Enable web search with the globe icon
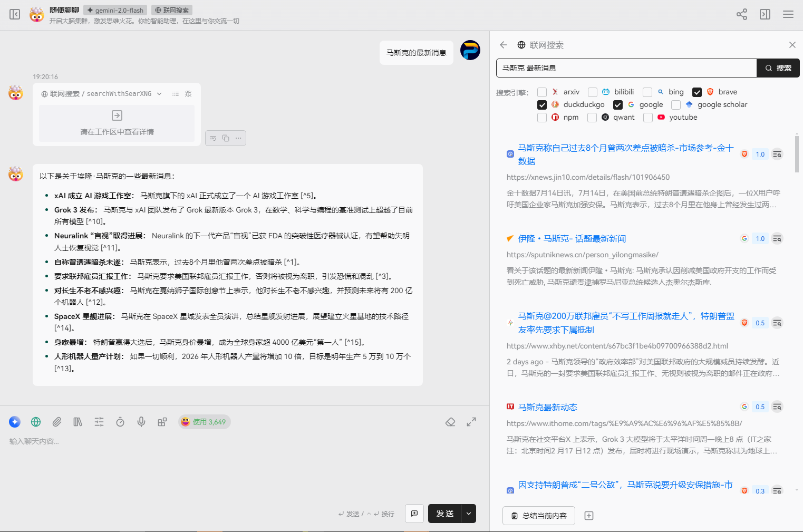The width and height of the screenshot is (803, 532). [35, 422]
